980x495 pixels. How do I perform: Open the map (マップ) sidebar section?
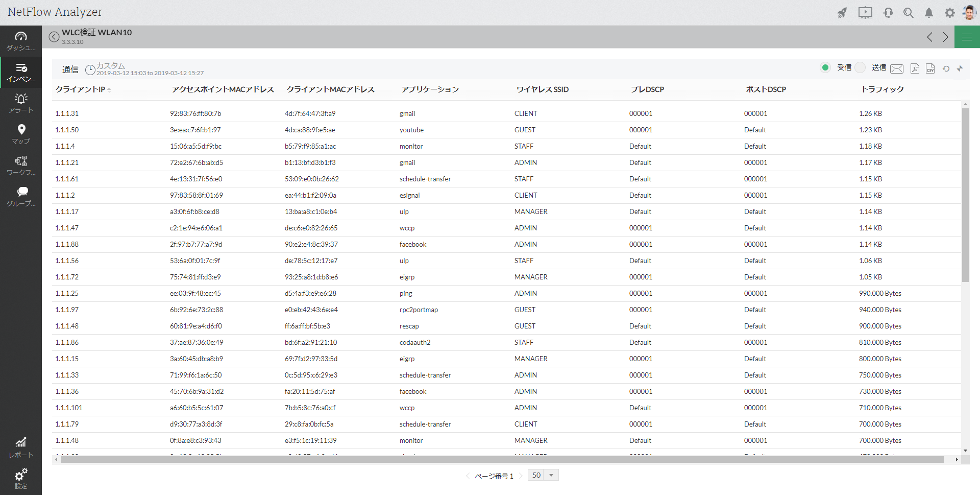tap(21, 134)
